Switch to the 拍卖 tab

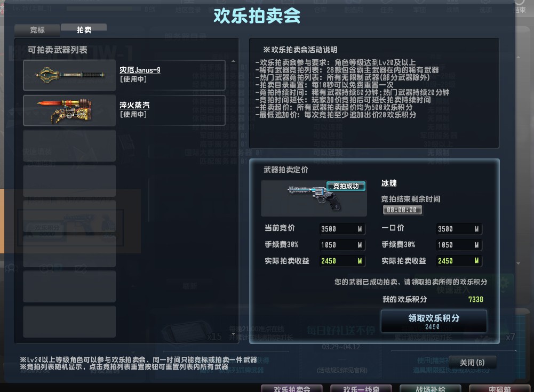pos(84,30)
